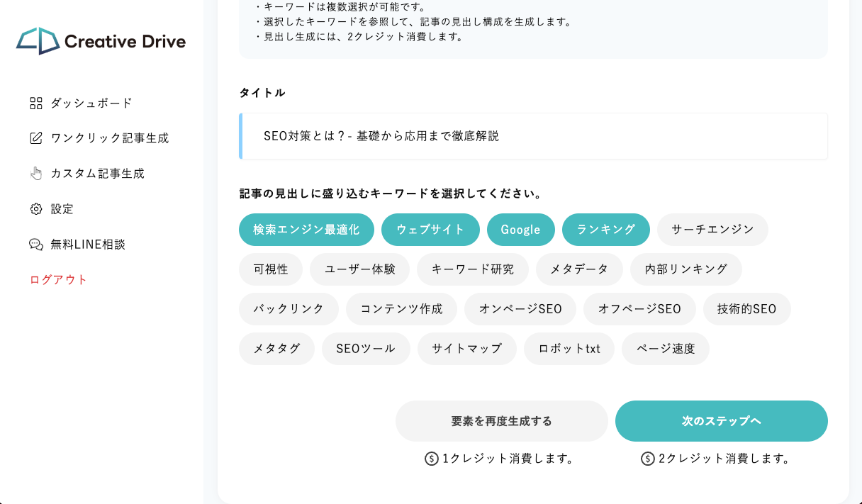Toggle on the サーチエンジン keyword chip
Screen dimensions: 862x504
(712, 230)
